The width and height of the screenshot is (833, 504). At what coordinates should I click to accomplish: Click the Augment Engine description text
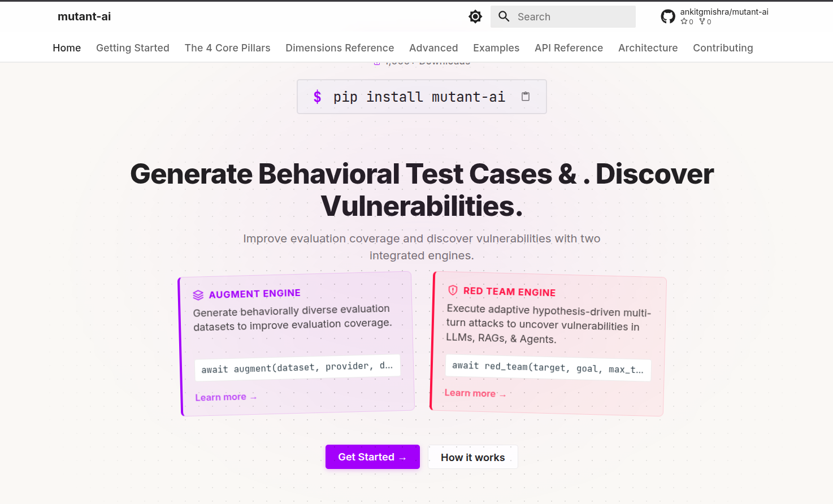point(292,318)
